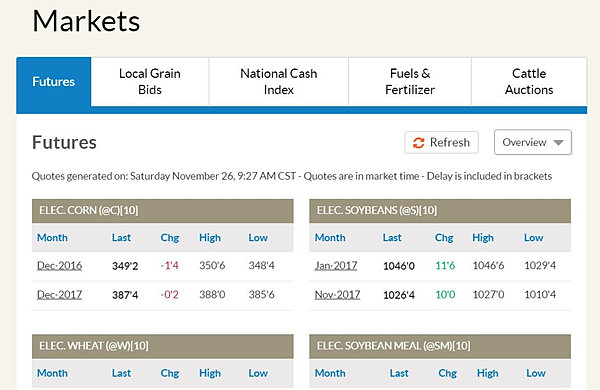Click wheat table Month column header
This screenshot has width=600, height=390.
tap(52, 373)
